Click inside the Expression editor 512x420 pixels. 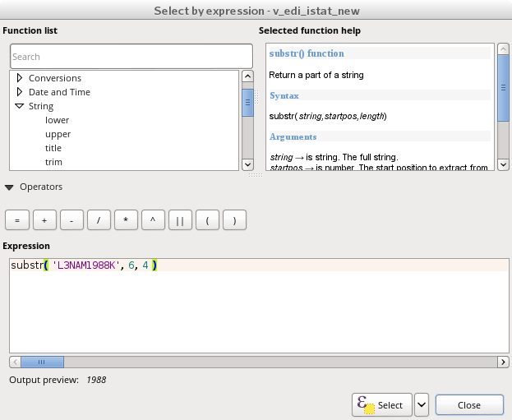tap(259, 306)
